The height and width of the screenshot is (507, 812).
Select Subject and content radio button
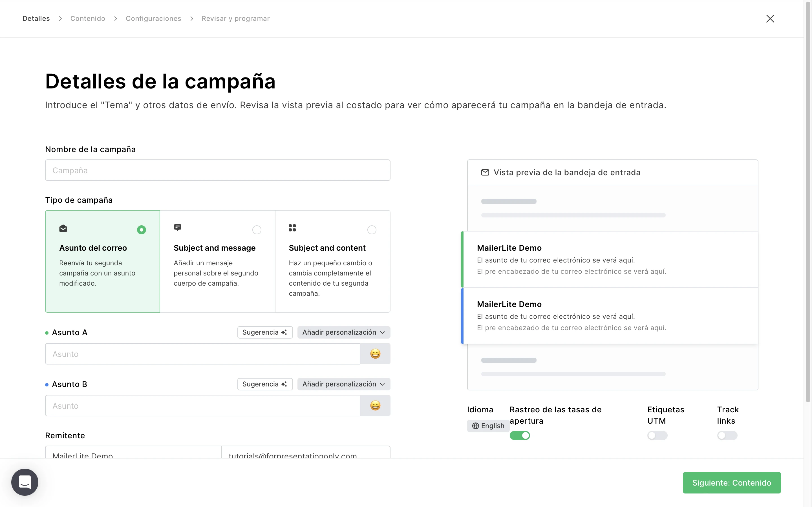[x=371, y=230]
